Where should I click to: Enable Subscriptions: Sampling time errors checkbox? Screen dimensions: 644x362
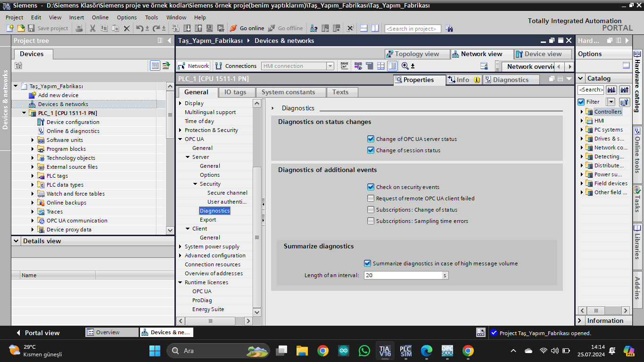pos(371,221)
